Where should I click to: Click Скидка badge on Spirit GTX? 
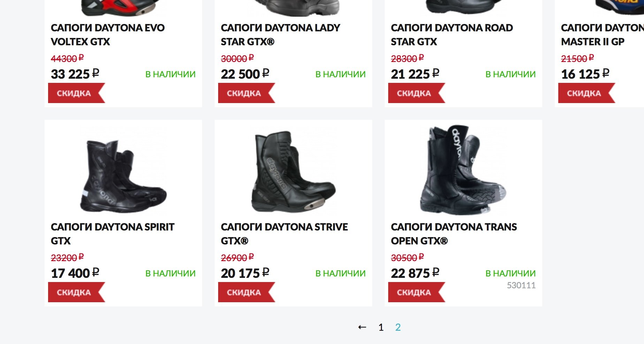pos(74,292)
